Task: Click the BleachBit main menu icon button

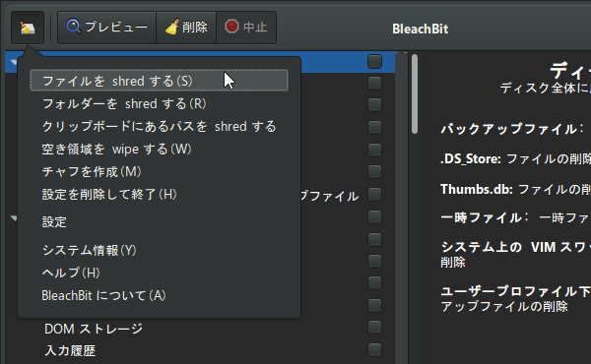Action: pos(28,28)
